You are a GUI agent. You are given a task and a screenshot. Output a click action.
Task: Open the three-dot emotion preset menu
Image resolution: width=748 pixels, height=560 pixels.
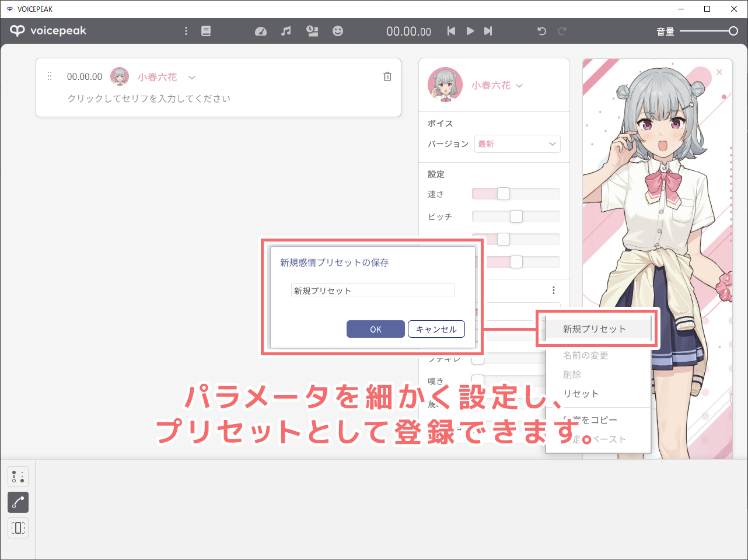pos(554,290)
